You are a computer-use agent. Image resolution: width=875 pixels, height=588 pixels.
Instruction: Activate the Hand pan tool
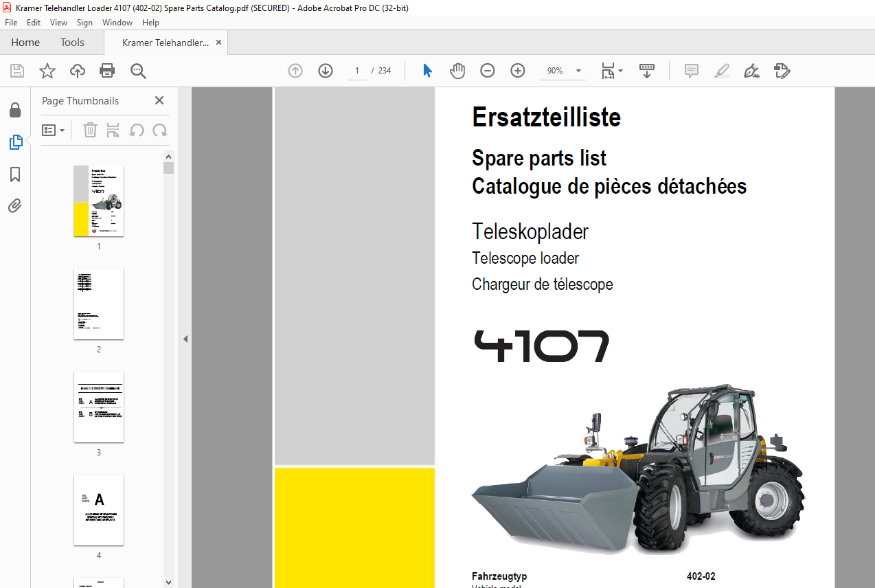tap(457, 71)
